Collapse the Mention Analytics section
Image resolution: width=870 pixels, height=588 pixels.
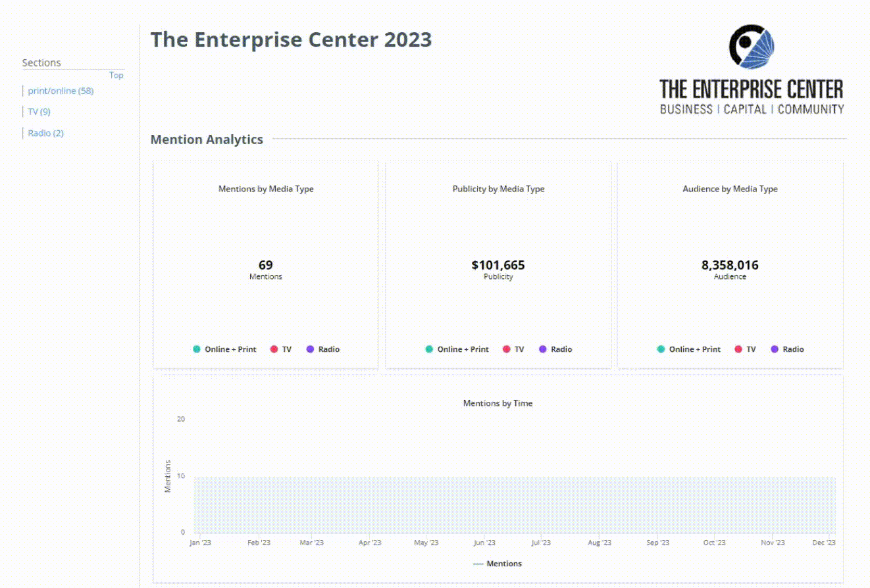pos(207,139)
